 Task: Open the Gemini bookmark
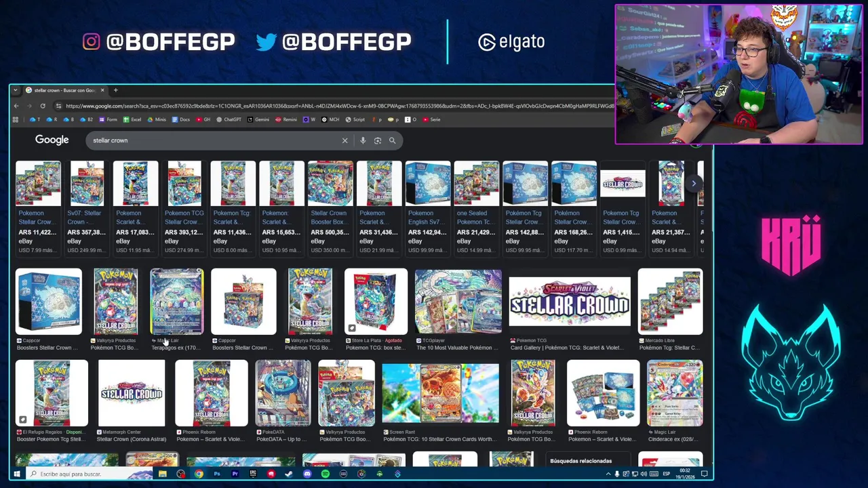pos(258,119)
